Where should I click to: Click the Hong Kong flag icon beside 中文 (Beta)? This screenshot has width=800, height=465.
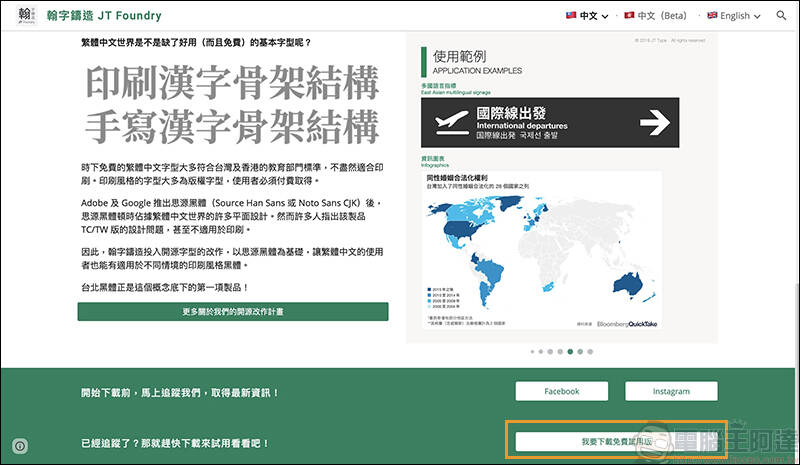(629, 15)
